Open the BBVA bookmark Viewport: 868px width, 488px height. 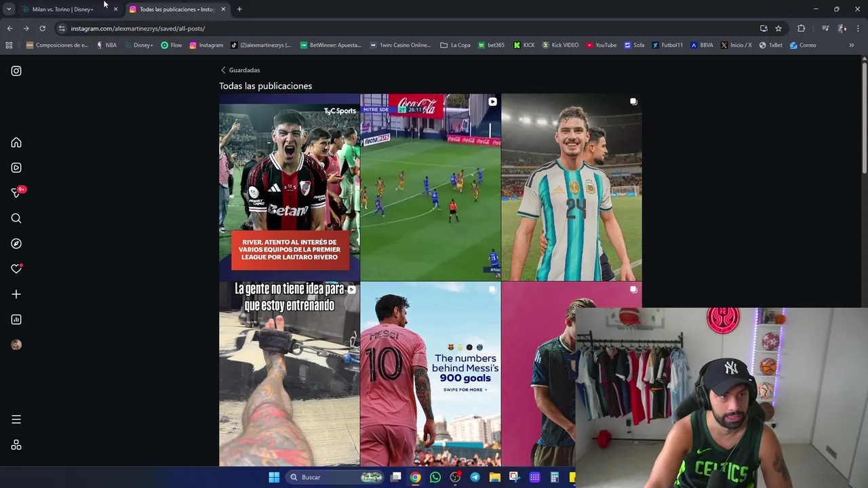point(702,45)
